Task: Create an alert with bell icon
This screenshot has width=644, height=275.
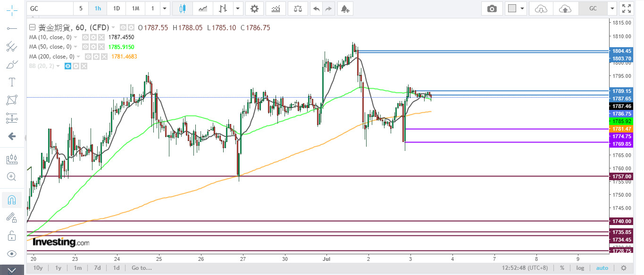Action: [345, 8]
